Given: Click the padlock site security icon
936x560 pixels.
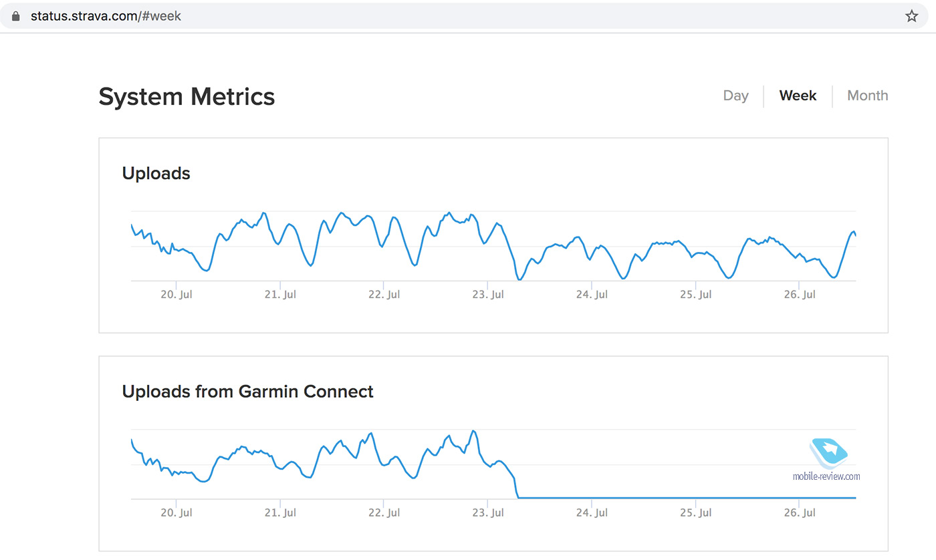Looking at the screenshot, I should pos(16,16).
